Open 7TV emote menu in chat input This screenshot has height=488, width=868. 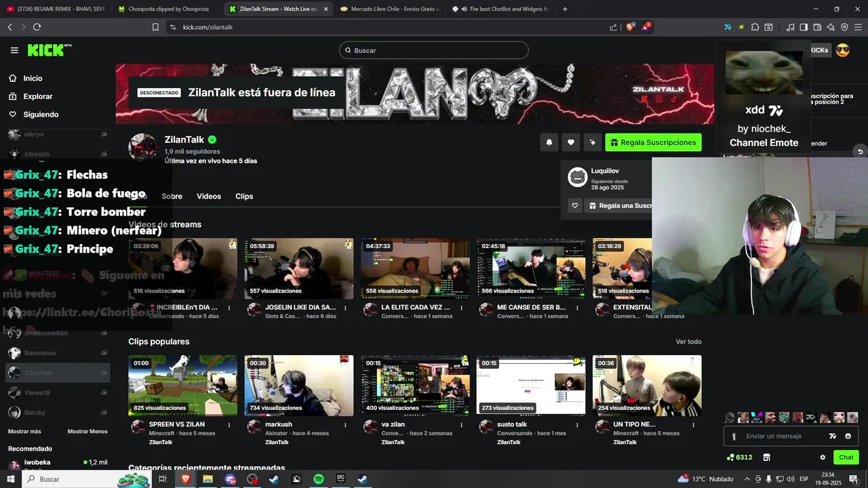(833, 436)
